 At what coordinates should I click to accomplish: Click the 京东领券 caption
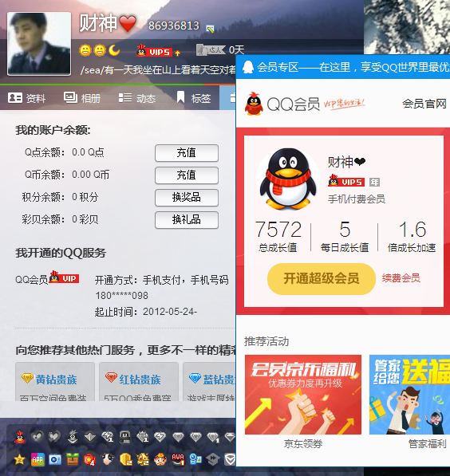pyautogui.click(x=303, y=444)
